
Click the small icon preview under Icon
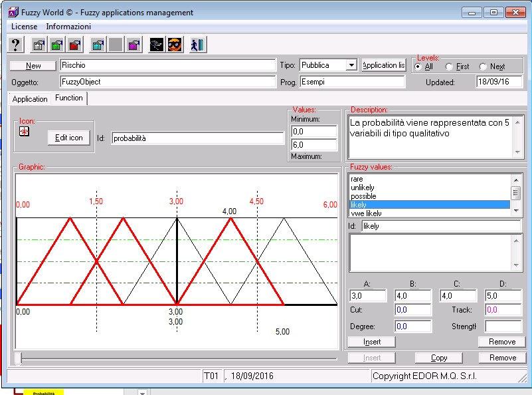pos(24,131)
